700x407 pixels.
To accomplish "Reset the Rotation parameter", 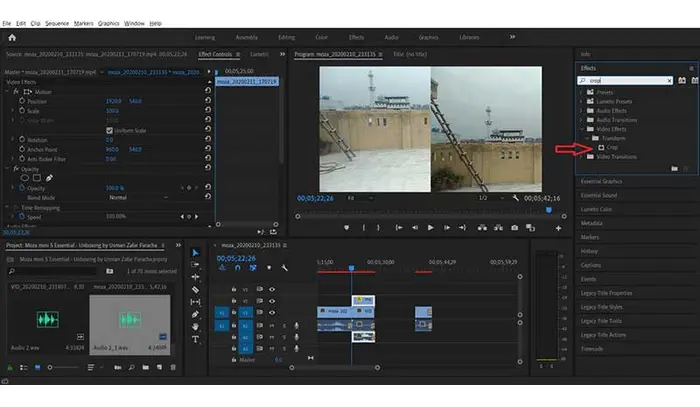I will coord(208,139).
